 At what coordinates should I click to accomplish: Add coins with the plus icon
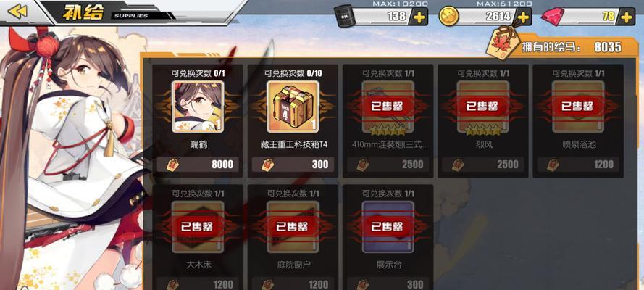[523, 17]
